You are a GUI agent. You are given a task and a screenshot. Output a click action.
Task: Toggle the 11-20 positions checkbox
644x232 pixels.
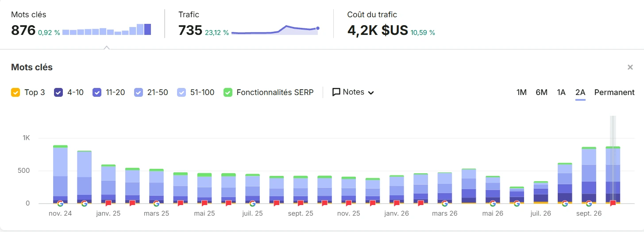[97, 92]
